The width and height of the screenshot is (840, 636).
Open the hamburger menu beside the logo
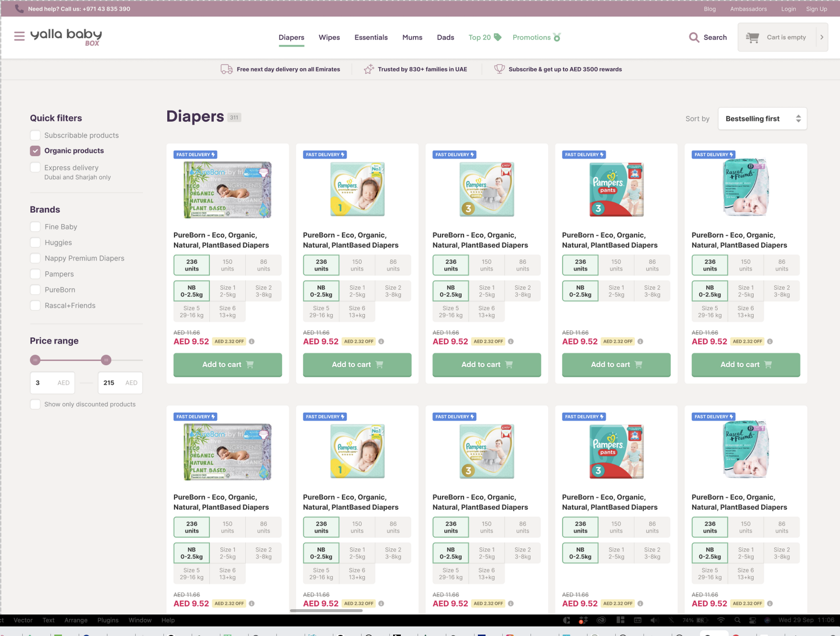[19, 36]
